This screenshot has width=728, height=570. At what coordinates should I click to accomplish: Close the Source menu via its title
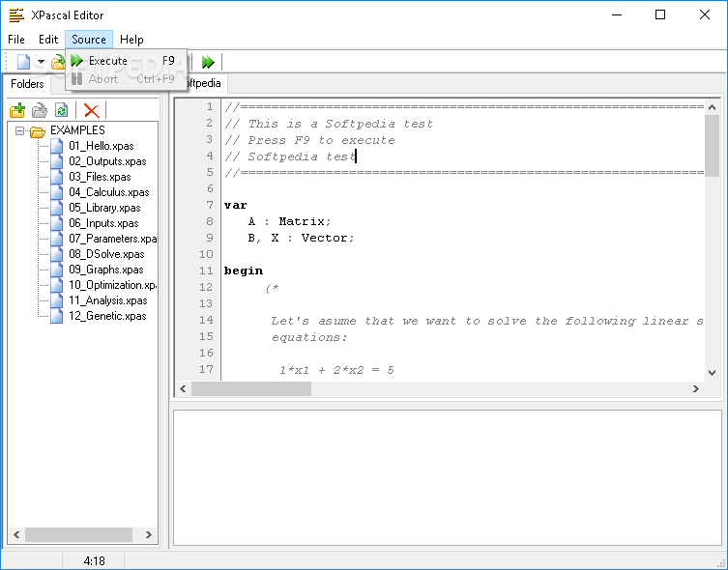tap(89, 40)
